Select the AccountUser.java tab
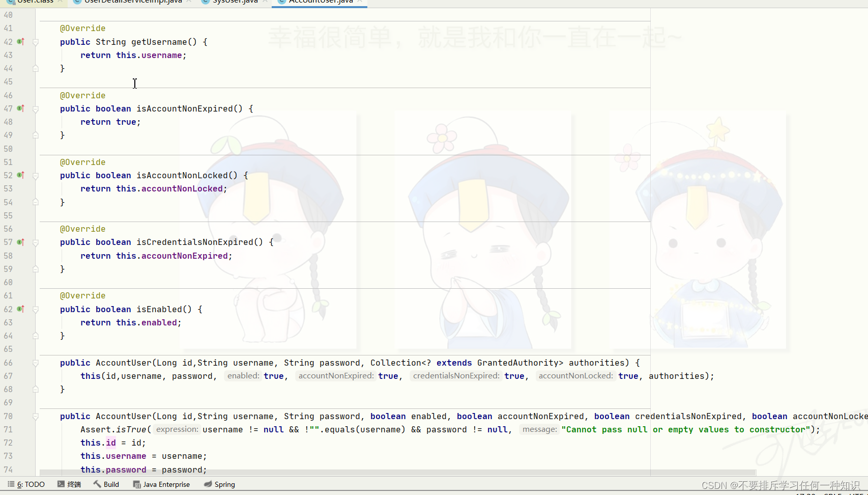The image size is (868, 495). 321,2
